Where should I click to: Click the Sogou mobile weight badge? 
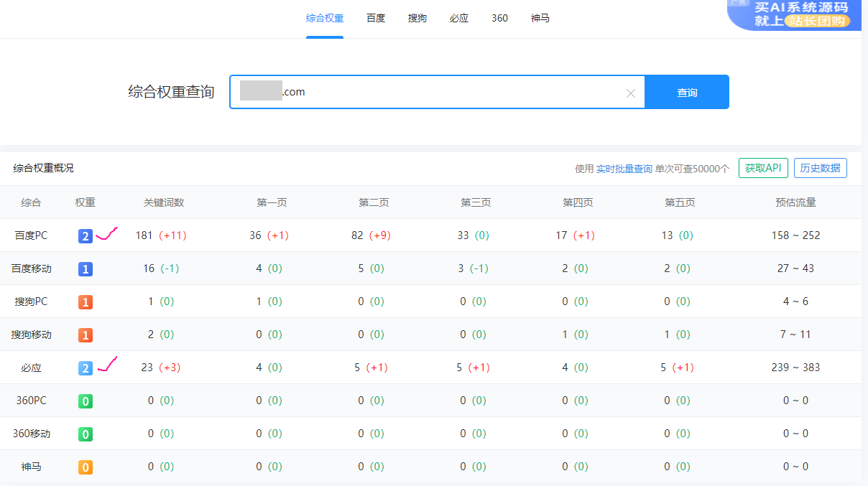click(86, 335)
